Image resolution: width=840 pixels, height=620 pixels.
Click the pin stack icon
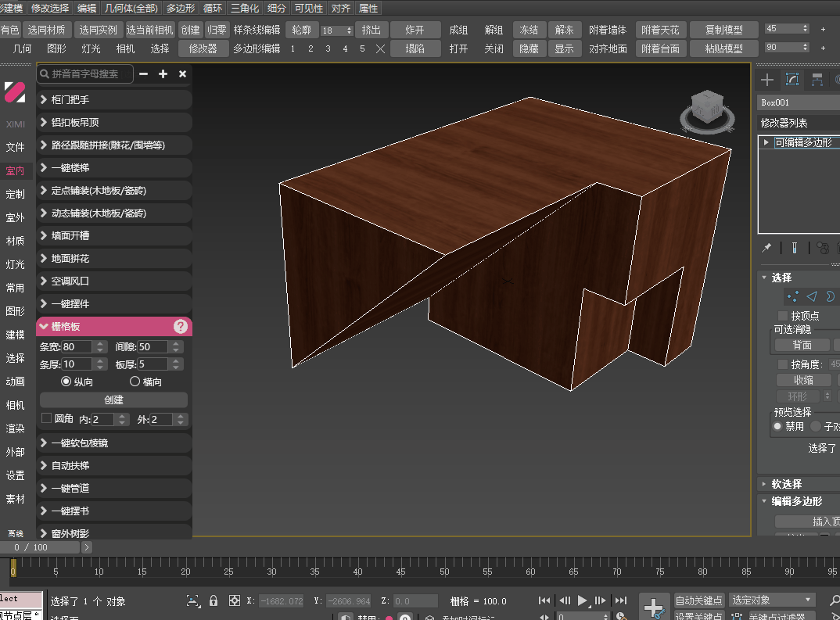766,248
